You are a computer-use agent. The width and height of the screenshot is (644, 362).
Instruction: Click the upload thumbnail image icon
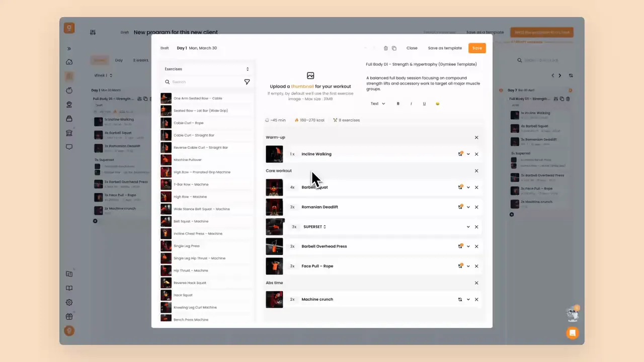[x=310, y=75]
